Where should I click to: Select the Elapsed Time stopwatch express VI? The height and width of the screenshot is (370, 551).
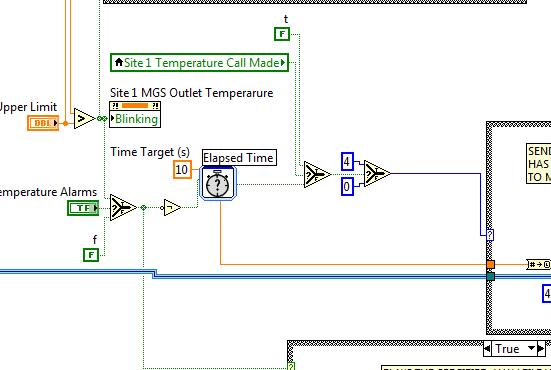pyautogui.click(x=218, y=183)
